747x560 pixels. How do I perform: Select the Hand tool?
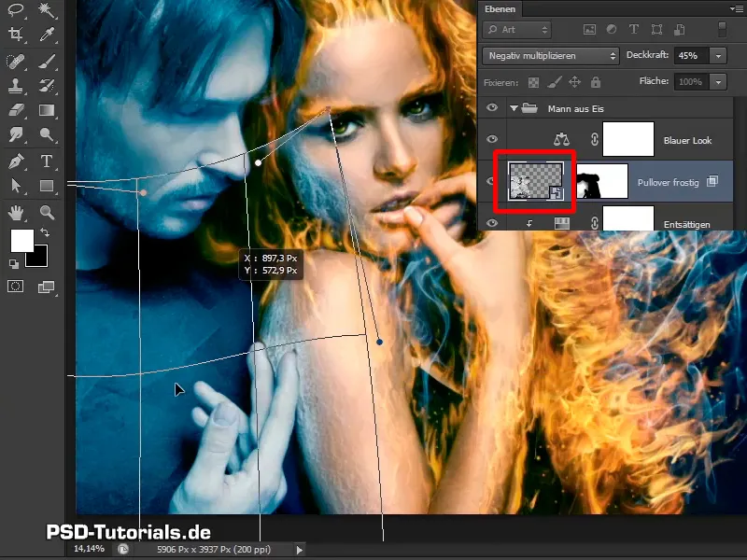pyautogui.click(x=16, y=213)
